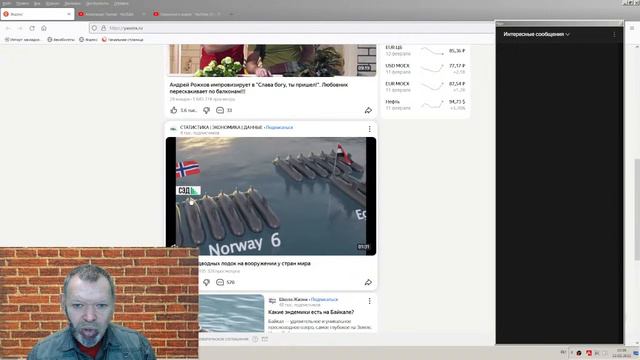This screenshot has width=640, height=360.
Task: Switch to the second YouTube tab
Action: pyautogui.click(x=187, y=14)
